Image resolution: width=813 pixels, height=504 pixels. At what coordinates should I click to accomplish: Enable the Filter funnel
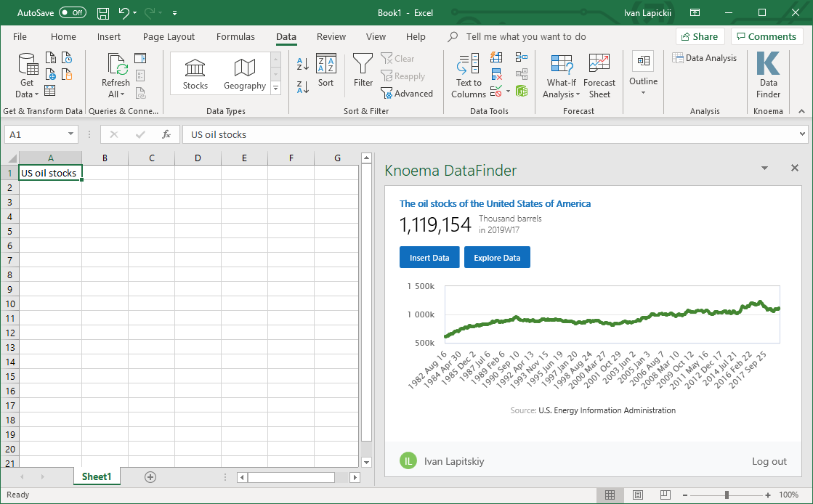point(363,70)
